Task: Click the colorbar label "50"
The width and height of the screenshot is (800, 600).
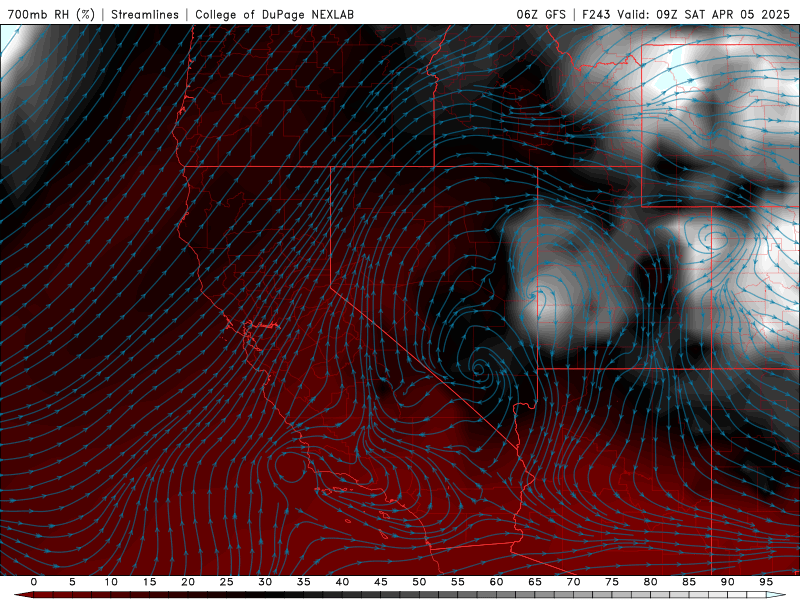Action: tap(419, 582)
